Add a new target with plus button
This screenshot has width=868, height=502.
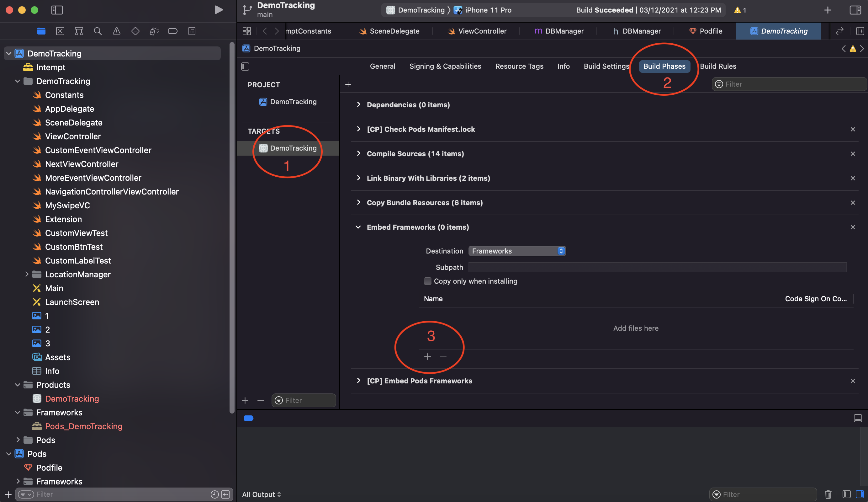tap(245, 400)
